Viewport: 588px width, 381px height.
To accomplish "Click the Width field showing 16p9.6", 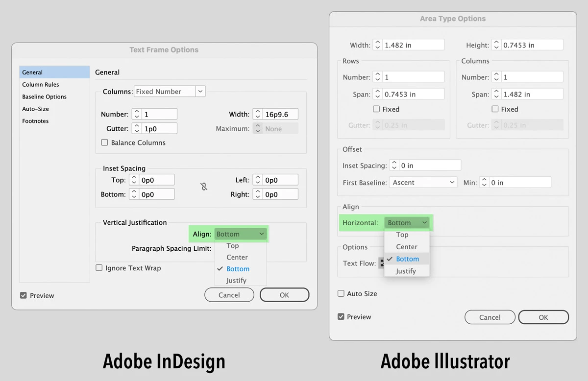I will click(x=280, y=114).
